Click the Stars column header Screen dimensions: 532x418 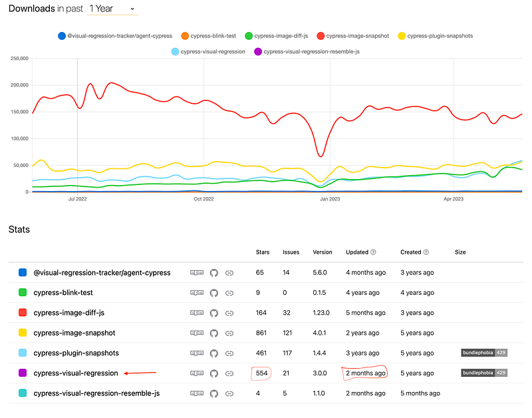point(263,252)
